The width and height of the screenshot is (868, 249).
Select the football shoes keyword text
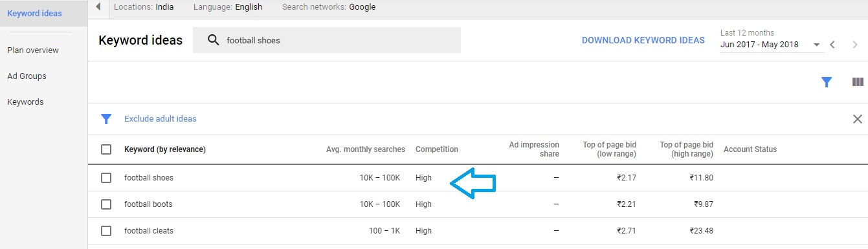tap(149, 178)
